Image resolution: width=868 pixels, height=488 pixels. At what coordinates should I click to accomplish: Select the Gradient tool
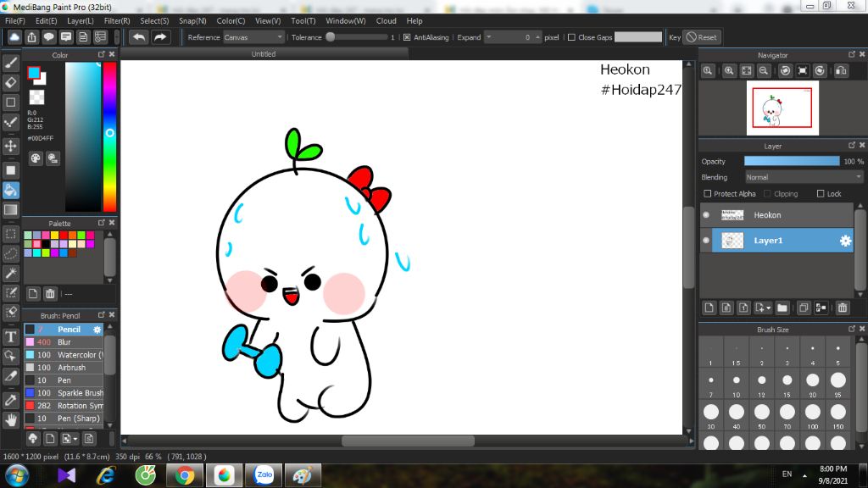tap(10, 210)
